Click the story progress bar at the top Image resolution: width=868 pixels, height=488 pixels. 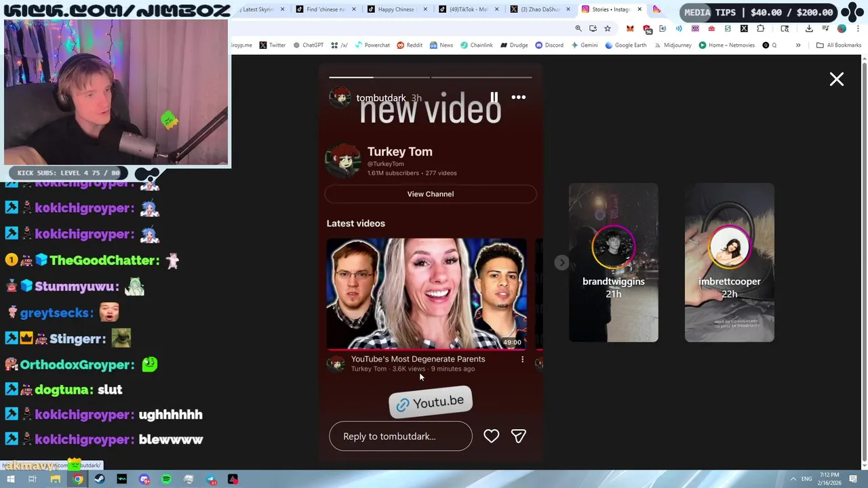pos(431,77)
